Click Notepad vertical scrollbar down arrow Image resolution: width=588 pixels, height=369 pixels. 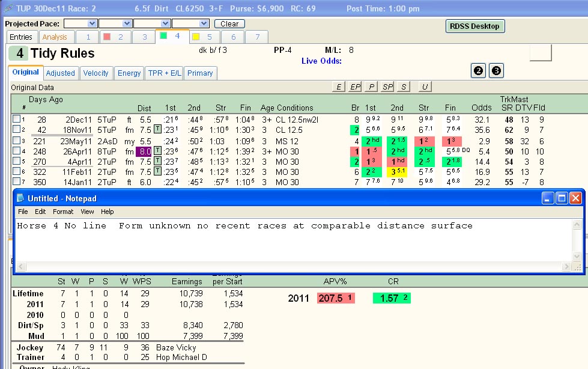(577, 257)
